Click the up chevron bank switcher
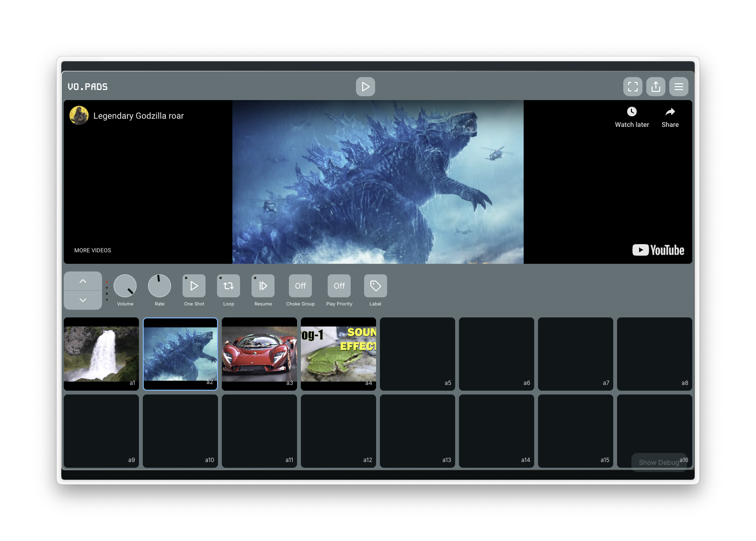Screen dimensions: 756x541 [83, 281]
